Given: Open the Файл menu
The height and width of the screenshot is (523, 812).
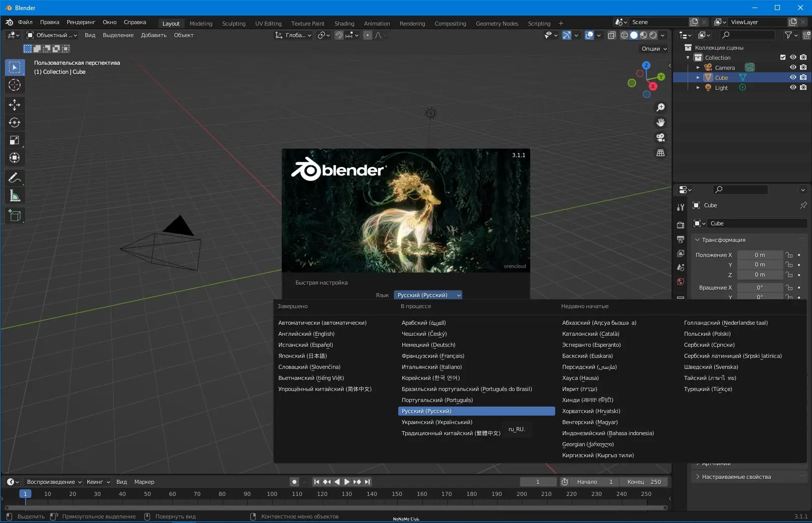Looking at the screenshot, I should click(x=25, y=22).
